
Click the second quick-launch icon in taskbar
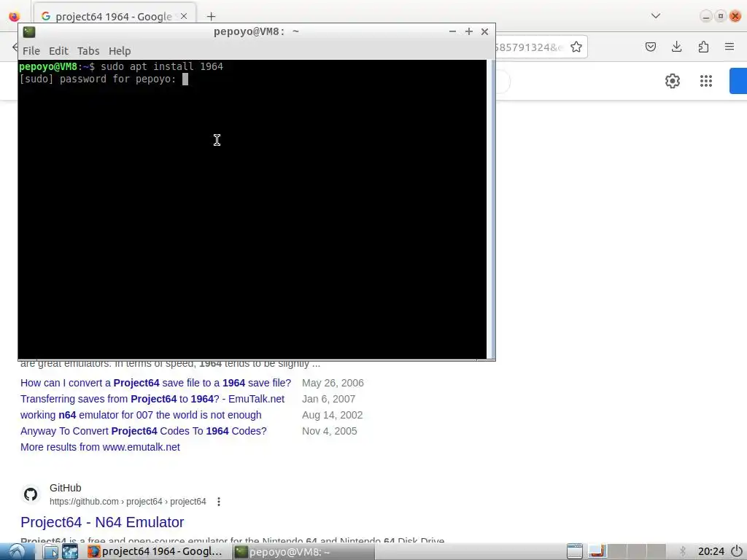[70, 551]
